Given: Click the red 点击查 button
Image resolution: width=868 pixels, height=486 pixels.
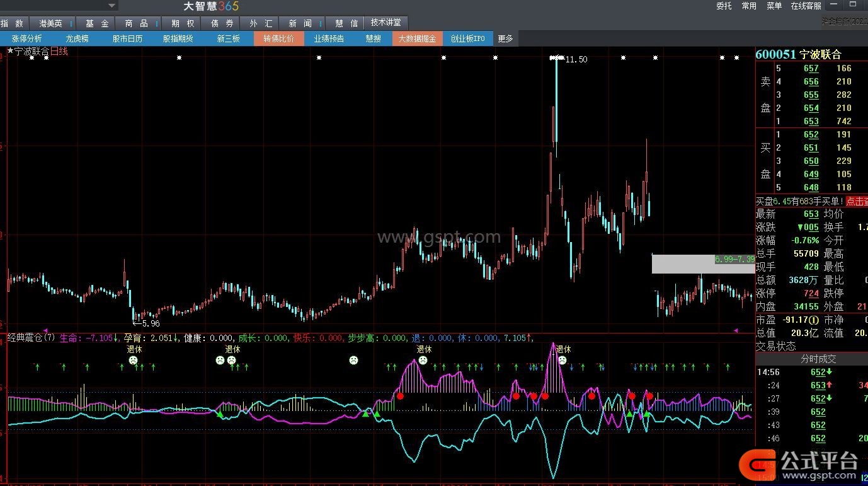Looking at the screenshot, I should [856, 201].
